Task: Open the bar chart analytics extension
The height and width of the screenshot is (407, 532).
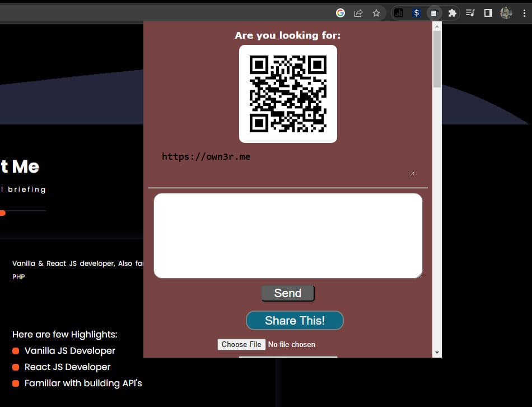Action: [x=399, y=12]
